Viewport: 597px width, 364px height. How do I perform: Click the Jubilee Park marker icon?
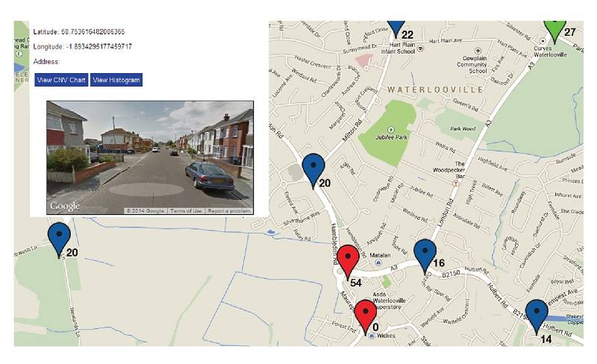pyautogui.click(x=390, y=130)
